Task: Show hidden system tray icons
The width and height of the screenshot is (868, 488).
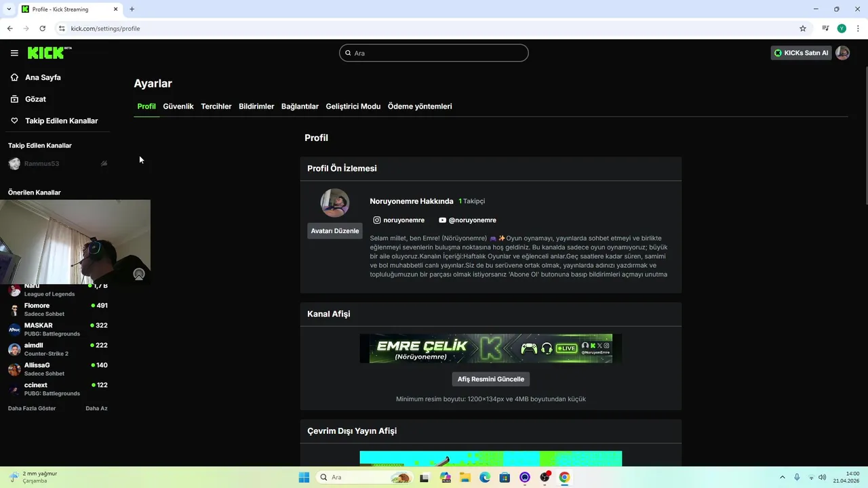Action: (x=782, y=477)
